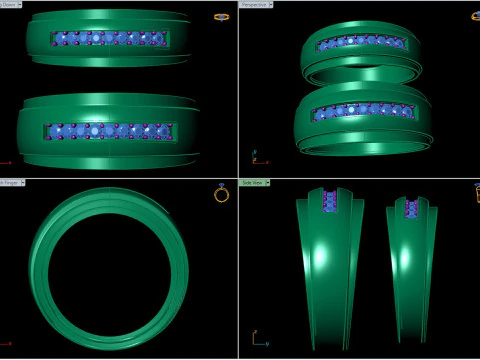Select the Looking Down viewport title label
This screenshot has width=480, height=360.
pyautogui.click(x=9, y=5)
